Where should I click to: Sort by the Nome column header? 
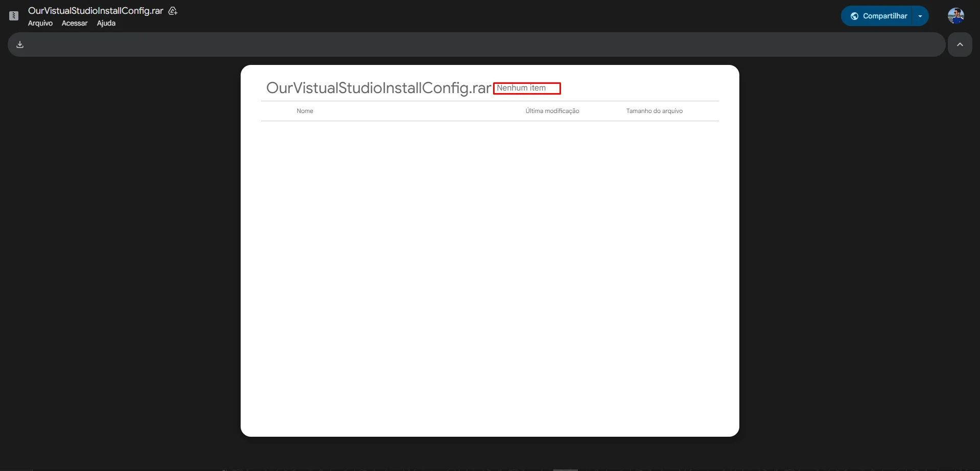pos(305,111)
